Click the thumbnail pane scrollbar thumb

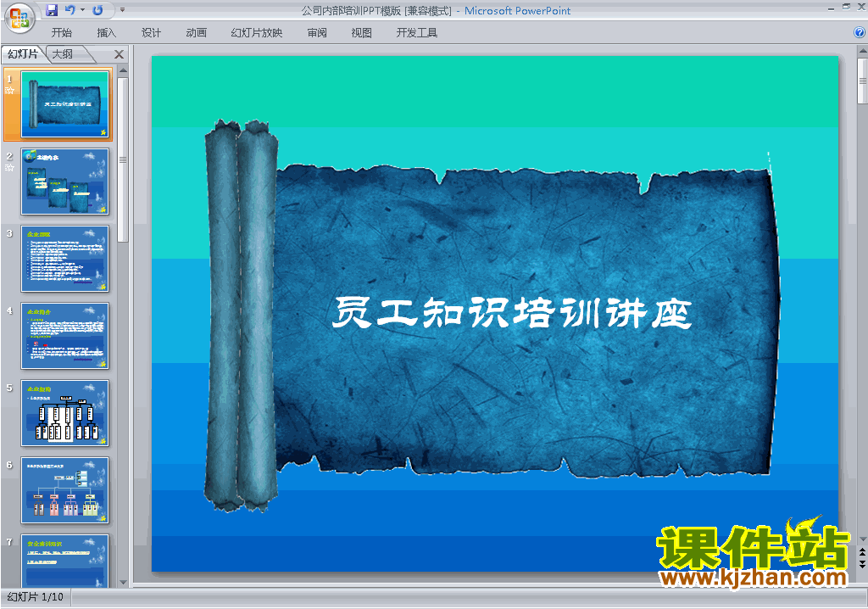(x=123, y=159)
